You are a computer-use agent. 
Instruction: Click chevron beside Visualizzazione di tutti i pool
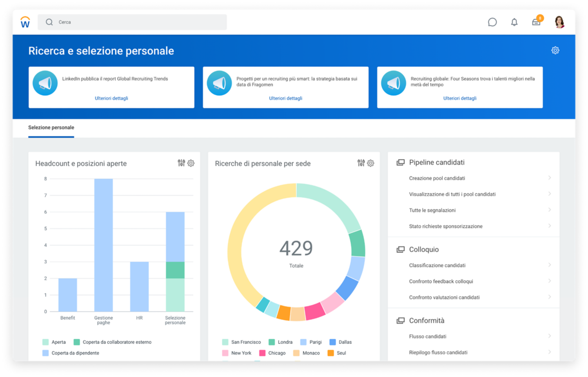[x=550, y=194]
